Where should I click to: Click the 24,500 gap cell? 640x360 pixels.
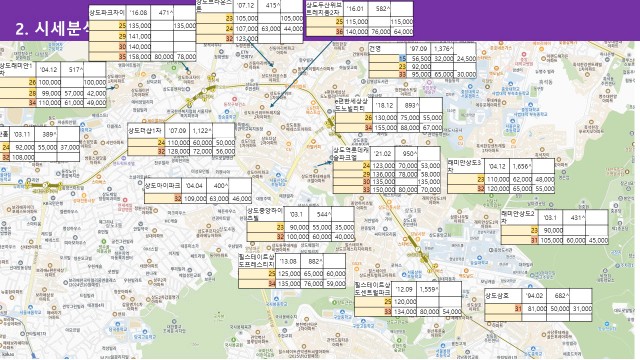[465, 58]
